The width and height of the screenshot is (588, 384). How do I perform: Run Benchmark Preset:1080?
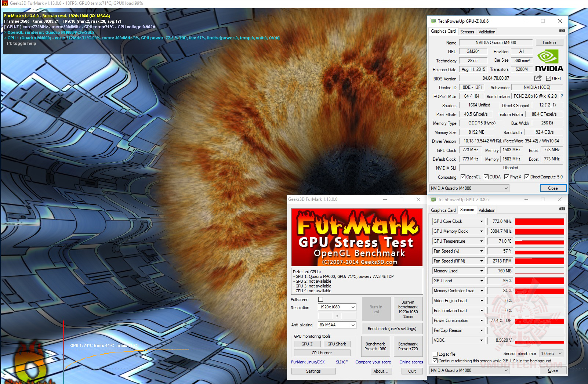click(x=375, y=346)
